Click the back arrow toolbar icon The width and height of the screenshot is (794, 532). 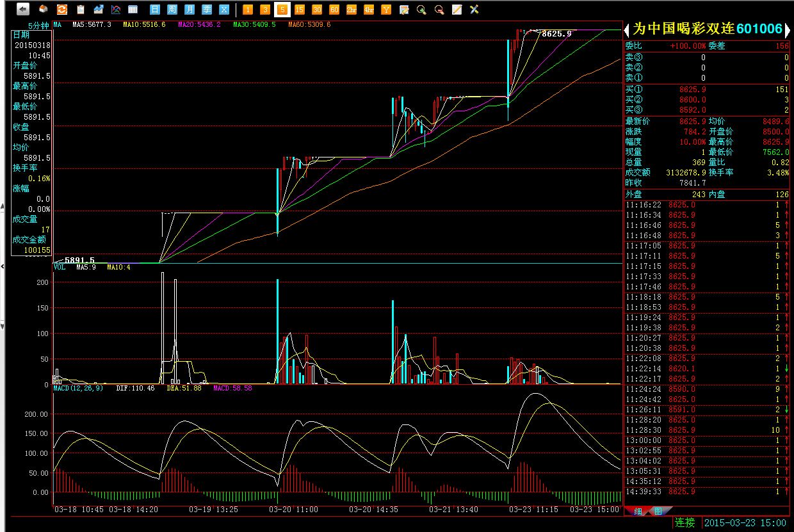(x=23, y=10)
